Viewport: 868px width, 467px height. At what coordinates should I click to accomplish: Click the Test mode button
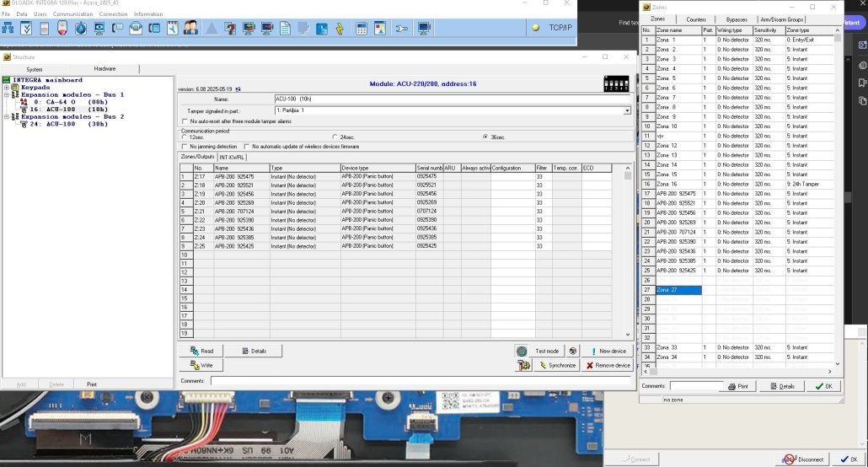click(x=538, y=351)
